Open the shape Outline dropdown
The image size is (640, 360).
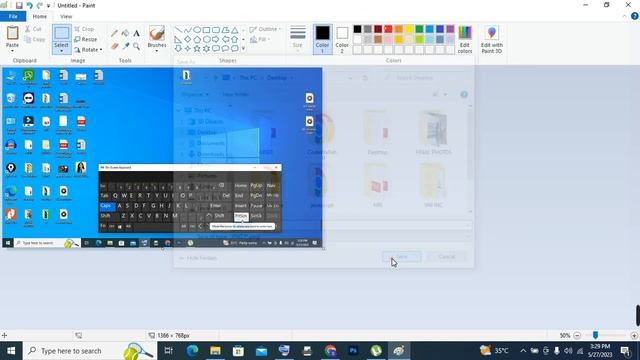click(265, 29)
